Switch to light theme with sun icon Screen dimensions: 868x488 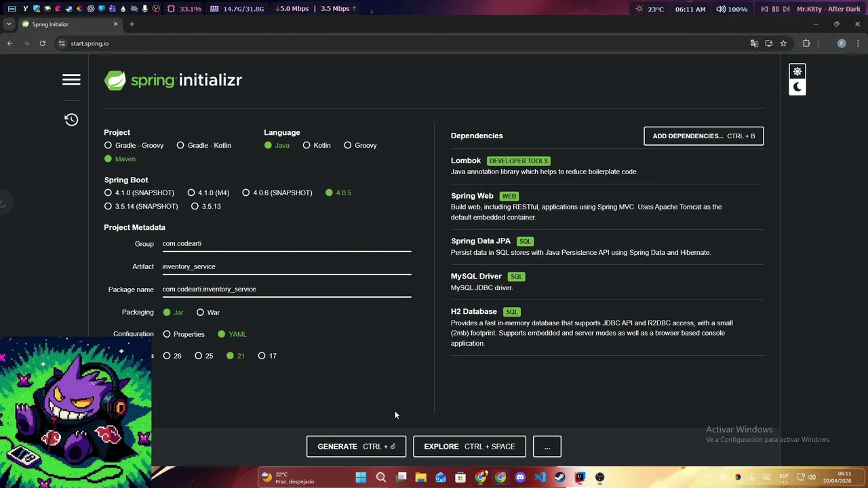point(797,71)
